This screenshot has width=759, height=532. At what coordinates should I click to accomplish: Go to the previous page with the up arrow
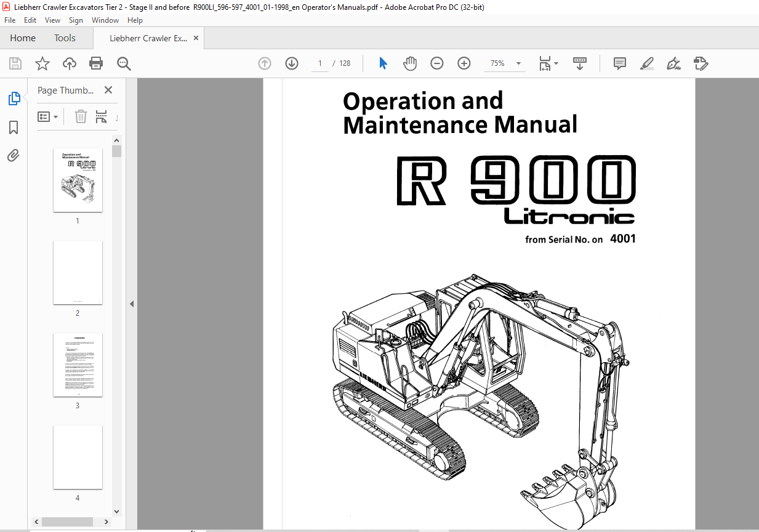pos(265,63)
